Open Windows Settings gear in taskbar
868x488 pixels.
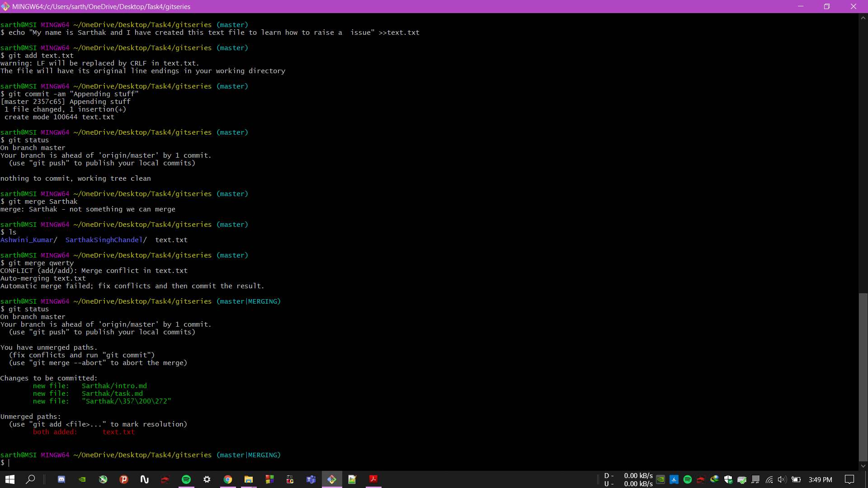207,479
